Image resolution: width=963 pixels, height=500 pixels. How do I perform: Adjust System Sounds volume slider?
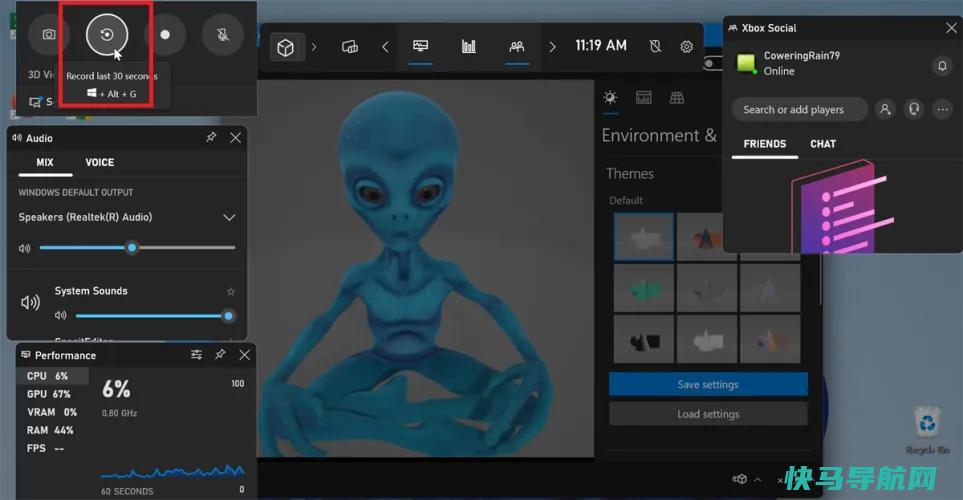pyautogui.click(x=153, y=316)
